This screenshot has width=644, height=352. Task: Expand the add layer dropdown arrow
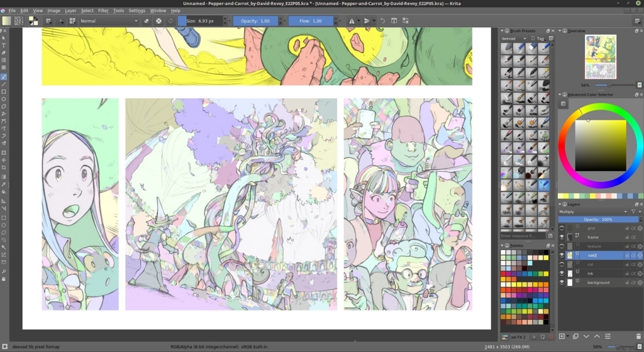(568, 336)
